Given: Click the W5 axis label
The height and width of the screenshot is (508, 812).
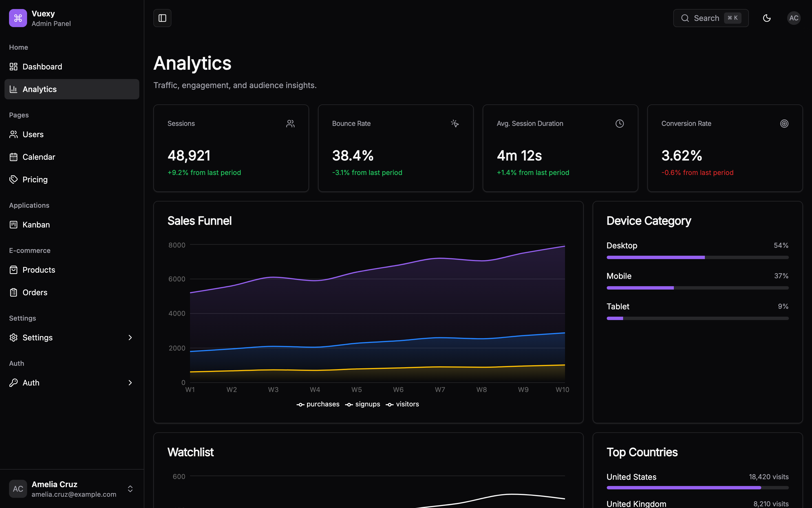Looking at the screenshot, I should click(357, 390).
